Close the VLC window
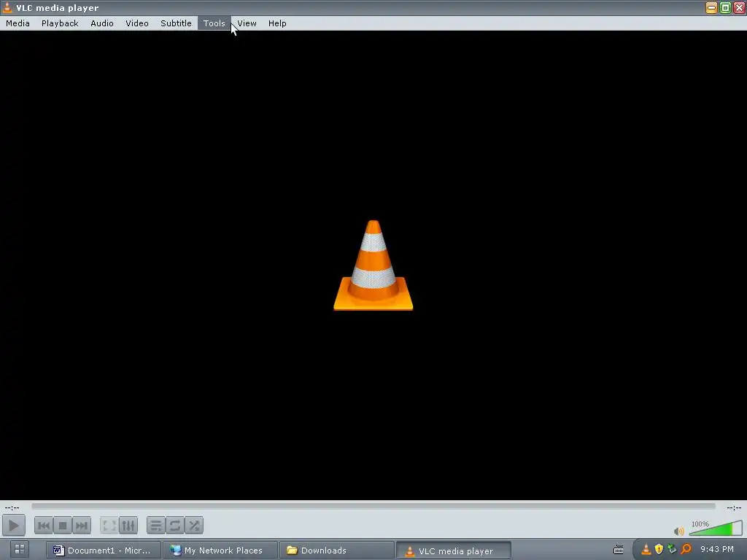 [739, 7]
